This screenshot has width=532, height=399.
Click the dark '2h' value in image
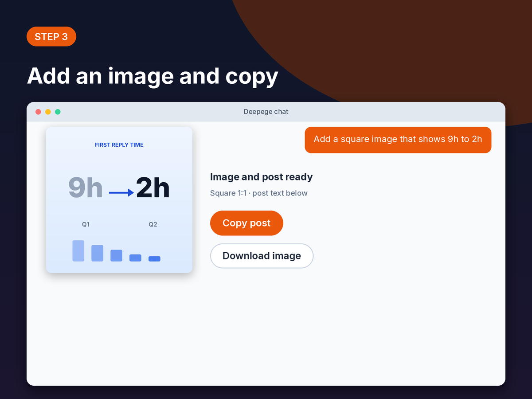[x=153, y=188]
